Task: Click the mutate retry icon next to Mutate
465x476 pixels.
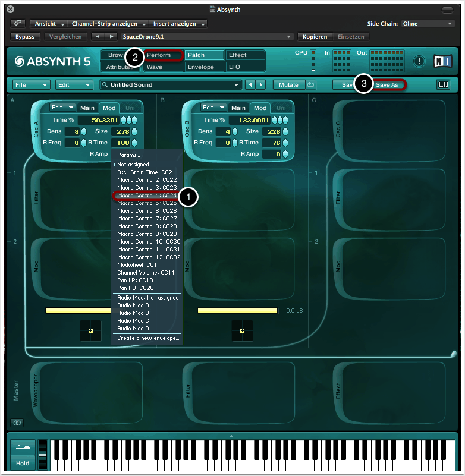Action: pyautogui.click(x=310, y=85)
